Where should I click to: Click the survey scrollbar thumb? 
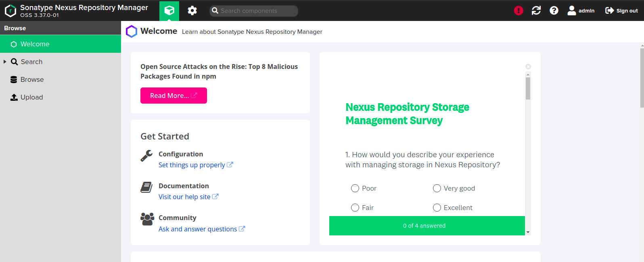coord(528,88)
